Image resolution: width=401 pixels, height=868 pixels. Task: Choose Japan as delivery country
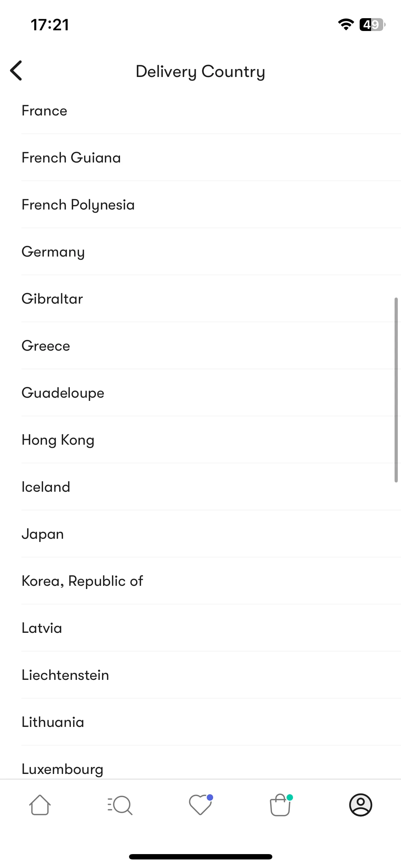[x=211, y=534]
